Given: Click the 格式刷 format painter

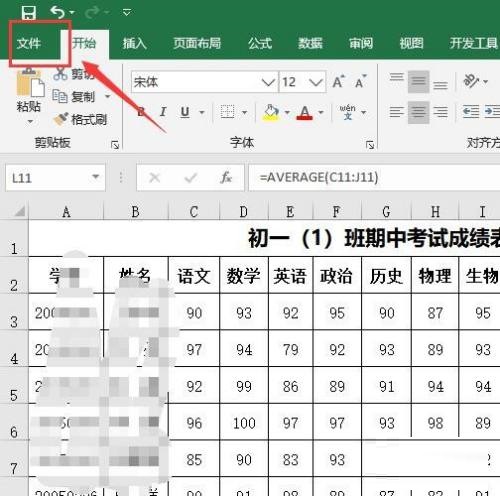Looking at the screenshot, I should point(80,119).
